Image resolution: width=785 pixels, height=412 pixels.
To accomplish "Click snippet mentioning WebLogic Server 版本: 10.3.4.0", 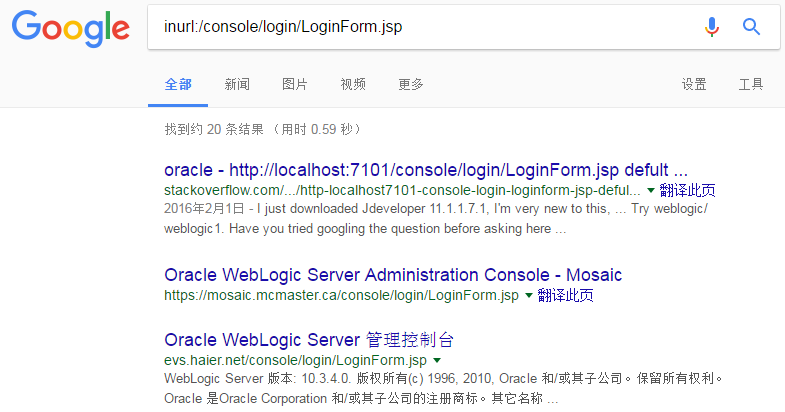I will click(x=443, y=388).
